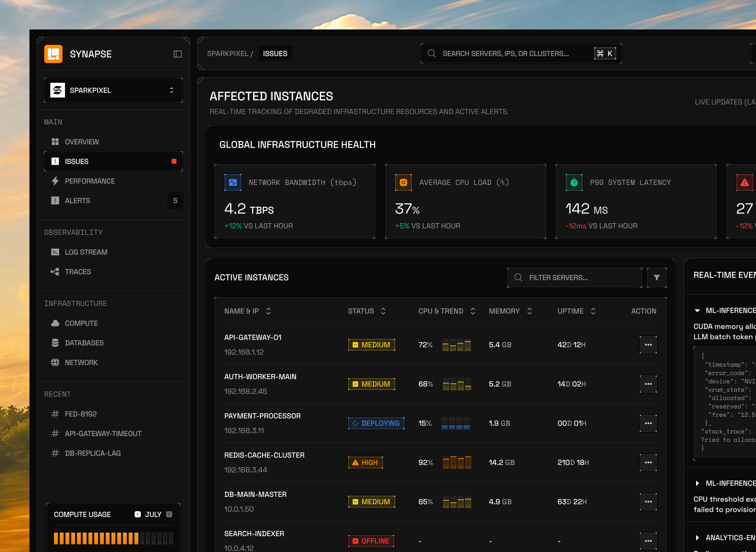Open actions menu for REDIS-CACHE-CLUSTER

(648, 462)
